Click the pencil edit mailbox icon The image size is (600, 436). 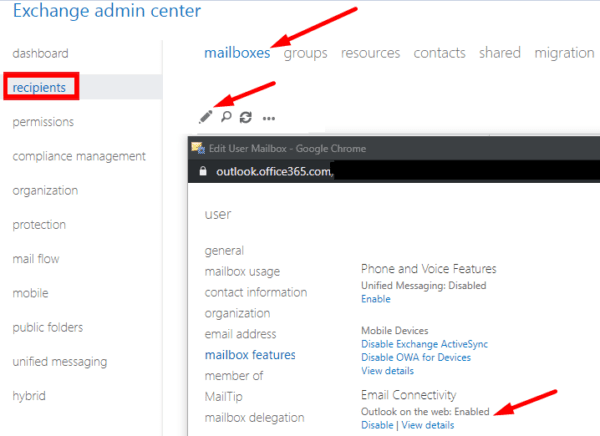205,117
